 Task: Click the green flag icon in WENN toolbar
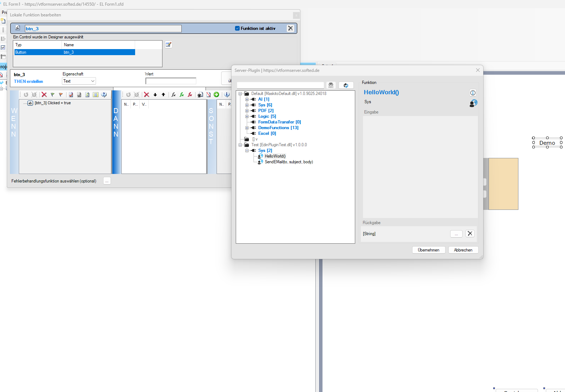(53, 95)
